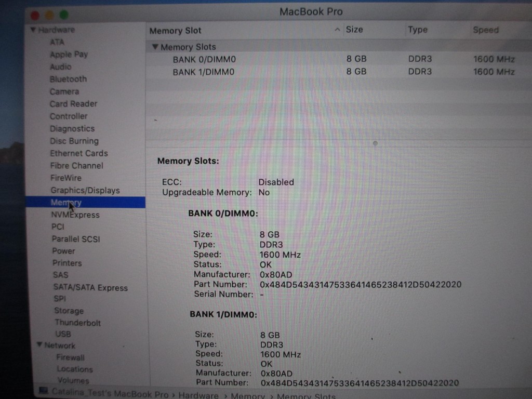Viewport: 532px width, 399px height.
Task: Select USB in the hardware list
Action: 63,334
